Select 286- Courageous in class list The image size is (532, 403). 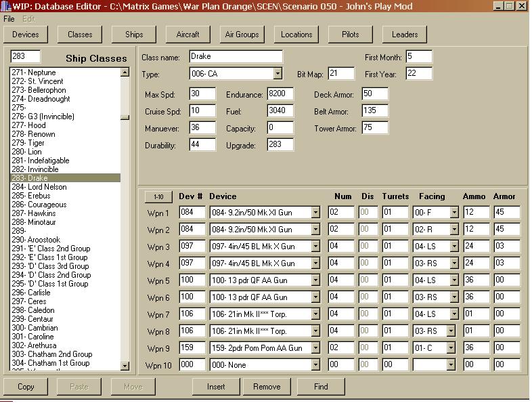65,205
